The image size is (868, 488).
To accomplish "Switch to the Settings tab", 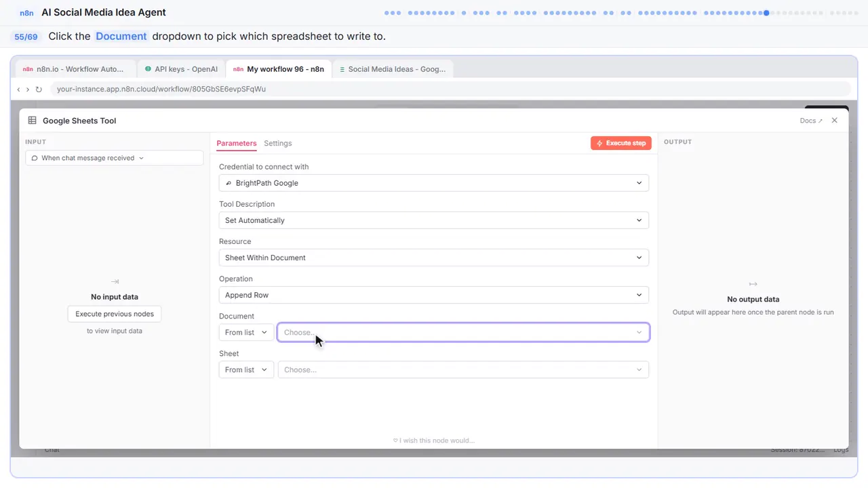I will click(278, 143).
